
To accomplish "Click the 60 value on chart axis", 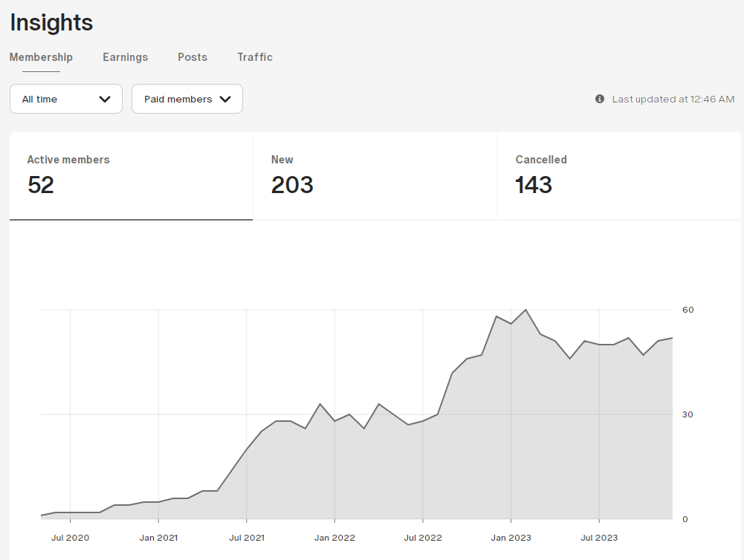I will pos(688,310).
